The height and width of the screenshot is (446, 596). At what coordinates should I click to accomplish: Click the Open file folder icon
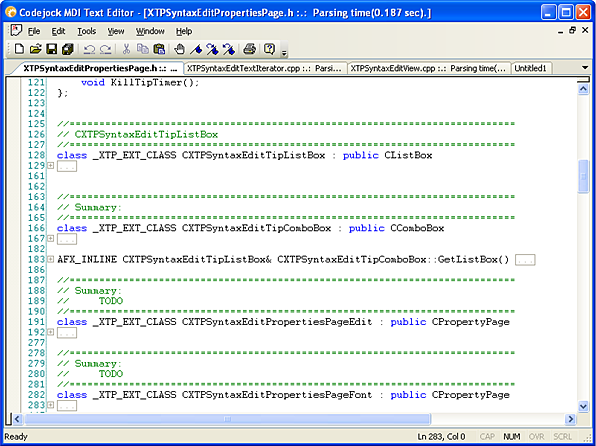click(35, 49)
